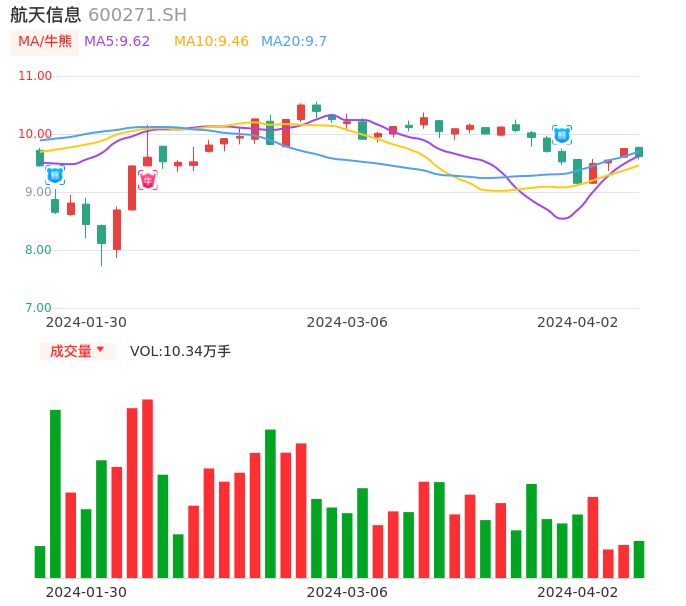Image resolution: width=686 pixels, height=606 pixels.
Task: Click the tallest red volume bar
Action: [147, 488]
